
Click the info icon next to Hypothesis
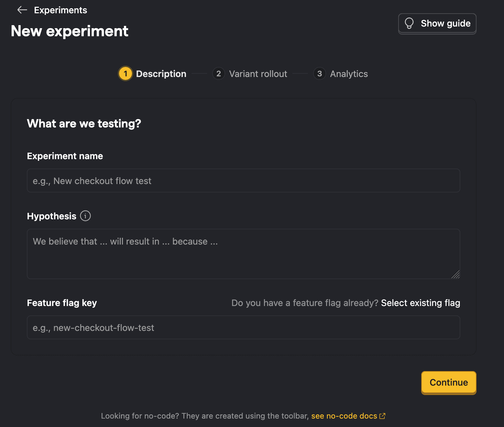(x=85, y=216)
